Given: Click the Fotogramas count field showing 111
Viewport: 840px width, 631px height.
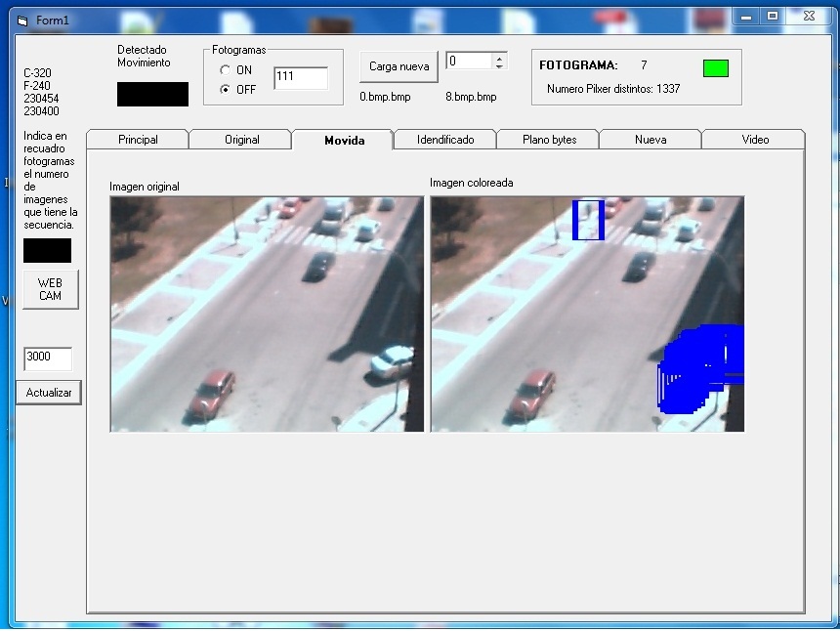Looking at the screenshot, I should tap(301, 78).
